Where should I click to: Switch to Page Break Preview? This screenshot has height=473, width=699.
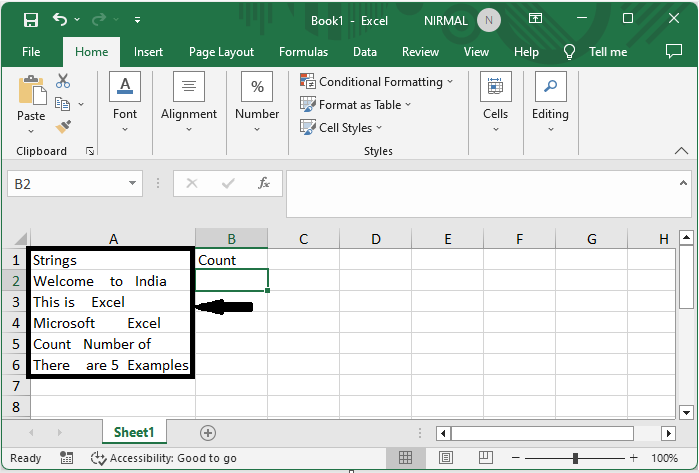coord(485,457)
